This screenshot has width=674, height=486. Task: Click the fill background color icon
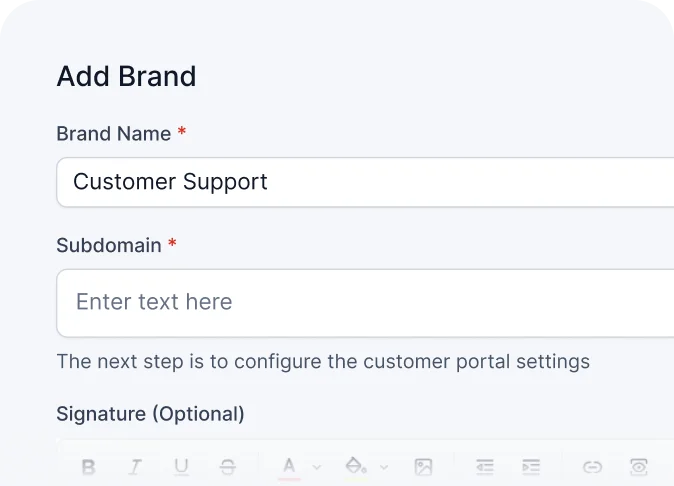354,466
